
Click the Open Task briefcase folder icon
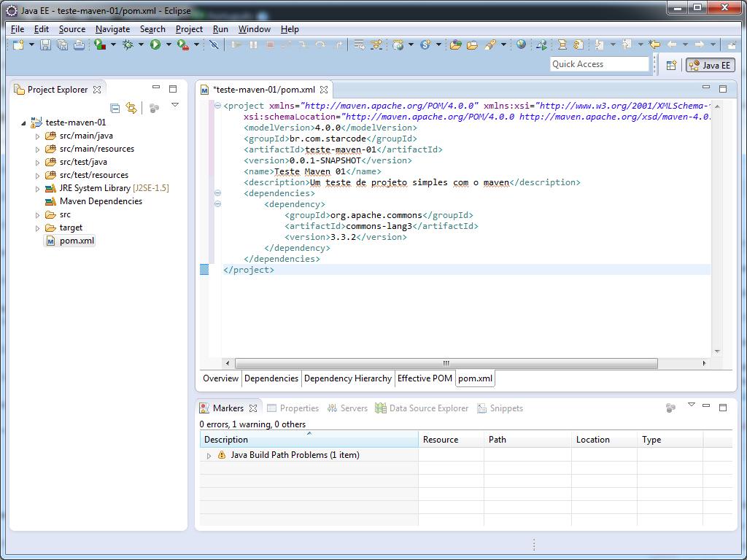(x=472, y=44)
